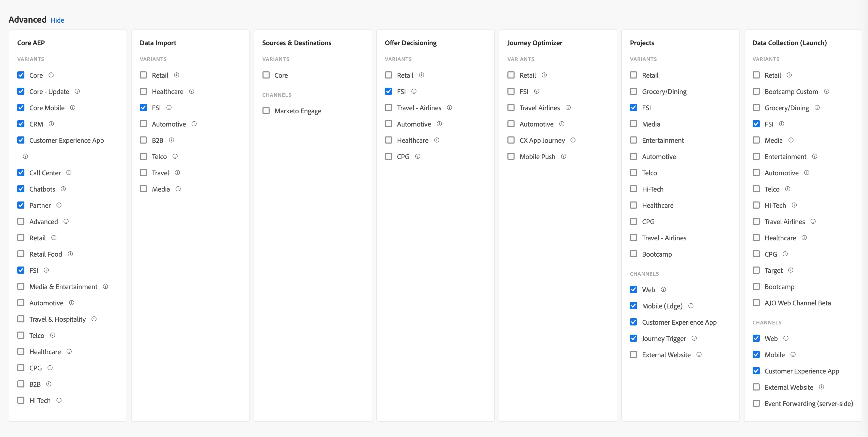Click info icon beside Travel & Hospitality
Screen dimensions: 868x437
[x=94, y=319]
